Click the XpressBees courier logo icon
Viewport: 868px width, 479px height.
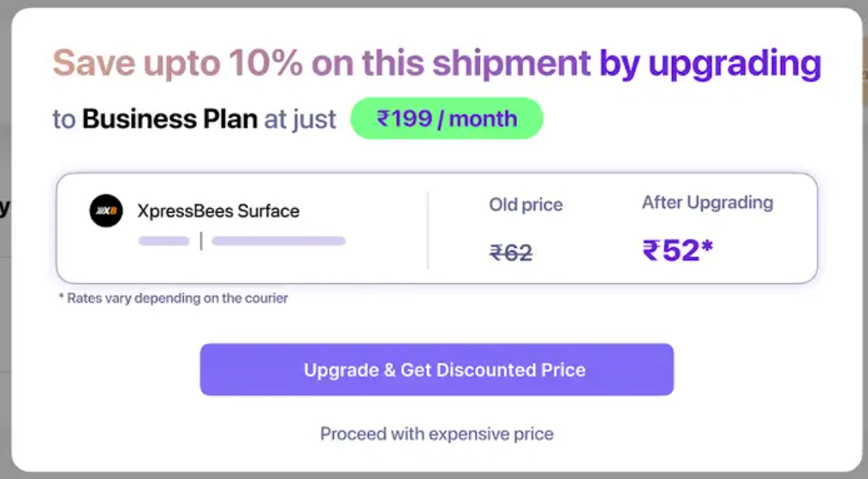106,211
